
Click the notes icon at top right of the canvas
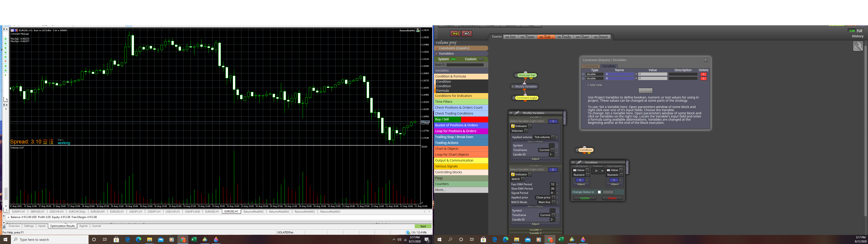tap(858, 46)
